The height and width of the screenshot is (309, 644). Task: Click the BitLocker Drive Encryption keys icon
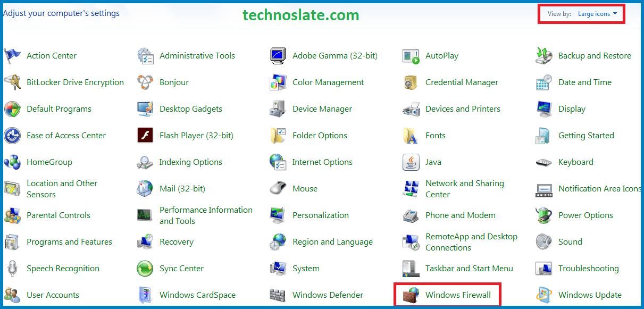[x=12, y=82]
